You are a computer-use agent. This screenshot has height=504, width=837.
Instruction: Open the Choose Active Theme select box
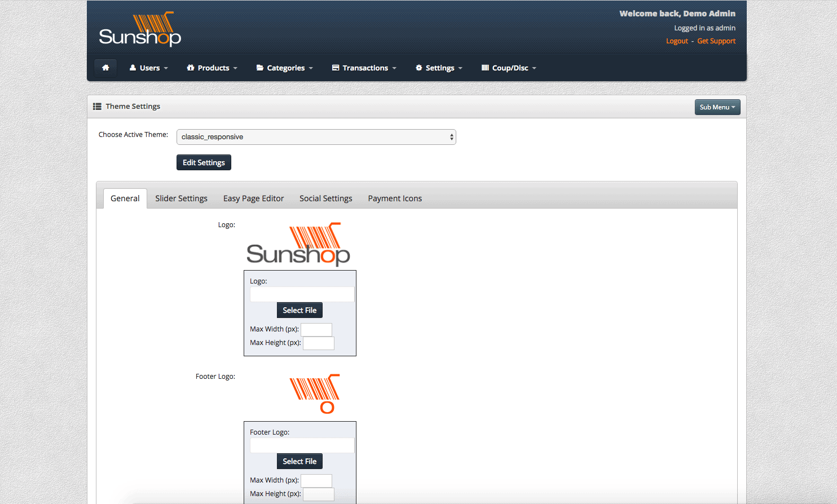(316, 137)
